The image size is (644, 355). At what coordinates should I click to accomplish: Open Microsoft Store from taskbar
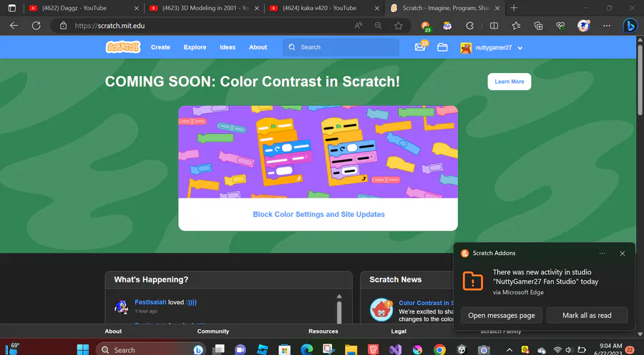click(284, 350)
